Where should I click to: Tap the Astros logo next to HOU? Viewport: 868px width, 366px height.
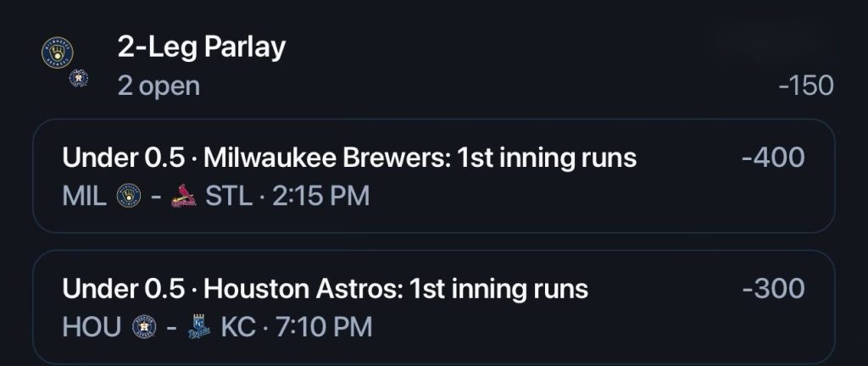pyautogui.click(x=144, y=326)
